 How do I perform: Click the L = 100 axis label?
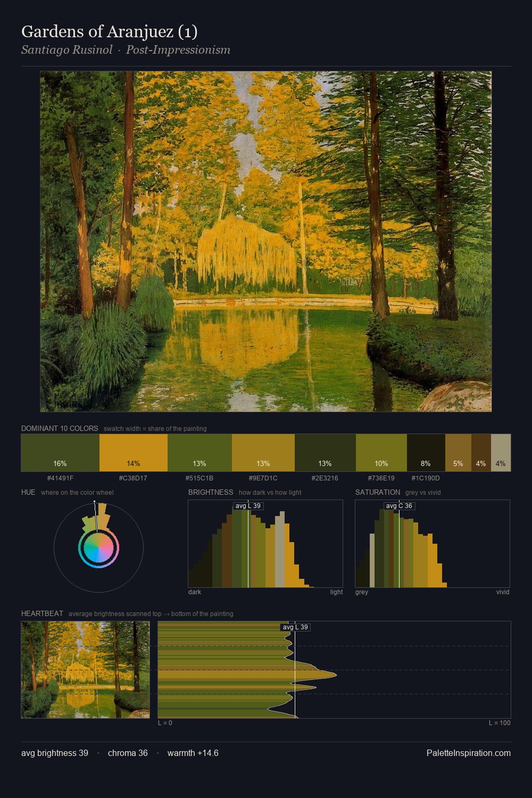500,723
